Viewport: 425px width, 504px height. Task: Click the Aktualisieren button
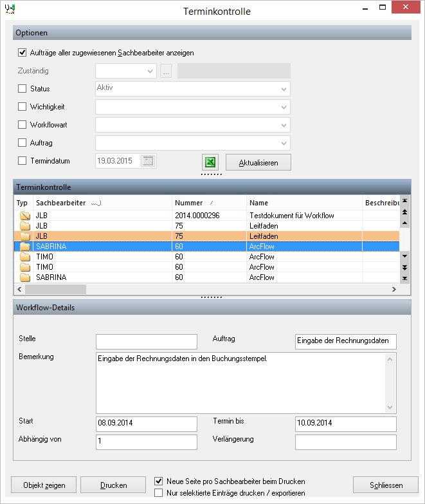[258, 162]
